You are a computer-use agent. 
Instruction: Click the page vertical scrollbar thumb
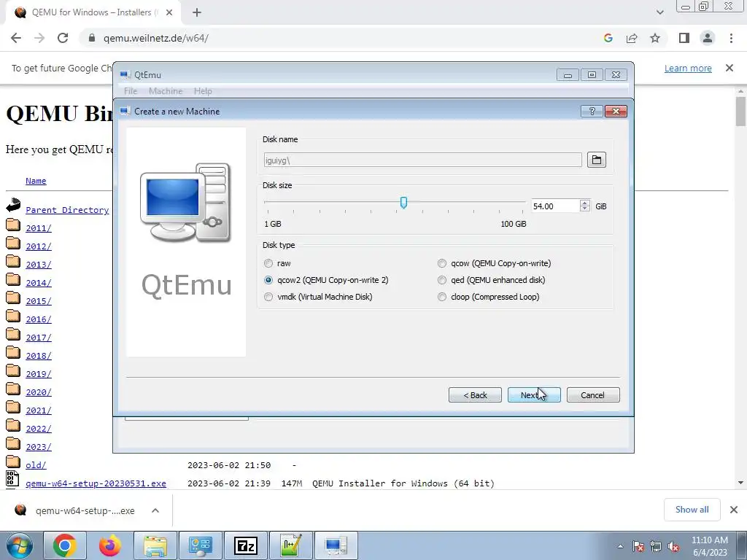[740, 111]
